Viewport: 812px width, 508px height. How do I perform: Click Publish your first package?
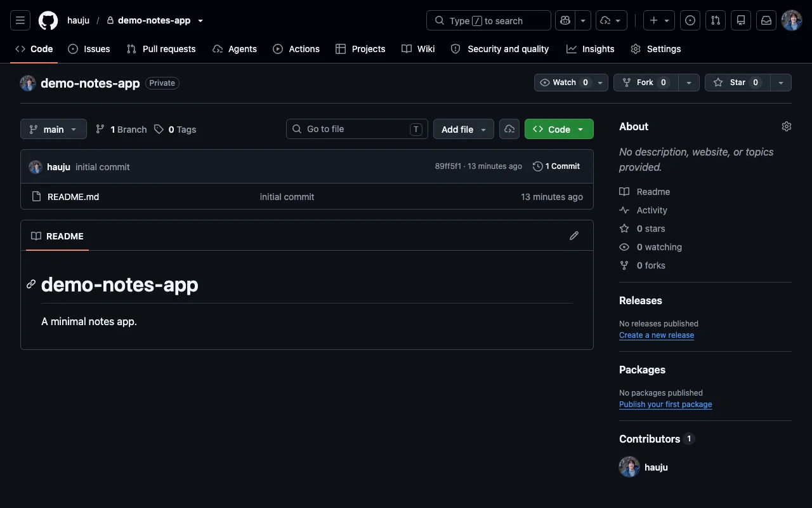665,404
